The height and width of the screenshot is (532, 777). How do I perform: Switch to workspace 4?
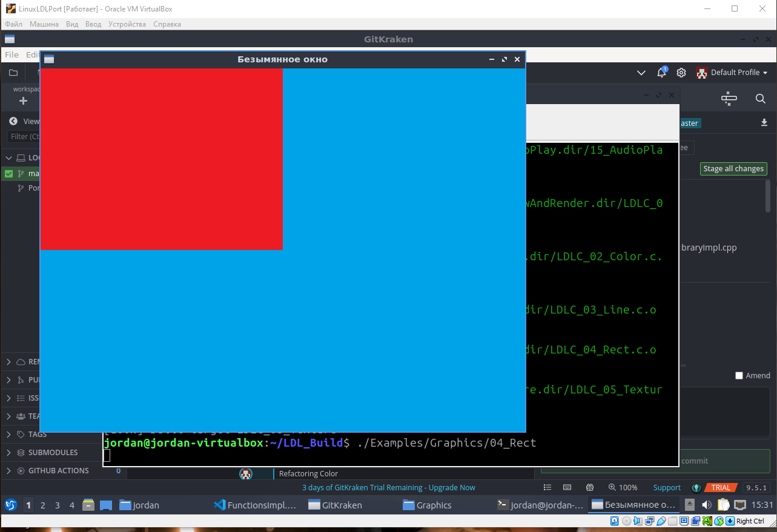tap(72, 505)
